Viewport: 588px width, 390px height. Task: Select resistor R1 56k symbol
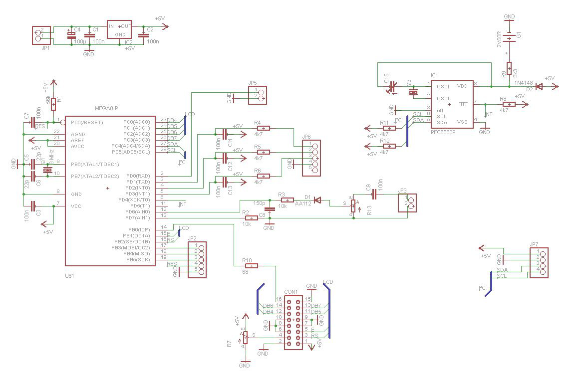coord(53,104)
